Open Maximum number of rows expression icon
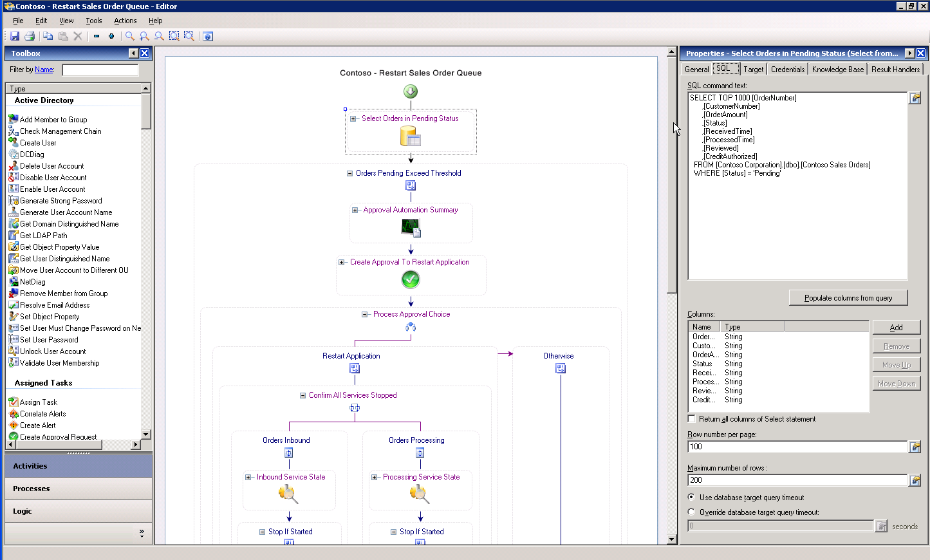 coord(915,480)
